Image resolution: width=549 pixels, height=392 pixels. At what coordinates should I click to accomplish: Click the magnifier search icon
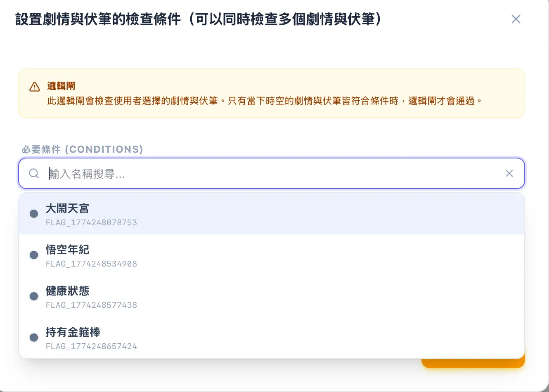tap(34, 173)
